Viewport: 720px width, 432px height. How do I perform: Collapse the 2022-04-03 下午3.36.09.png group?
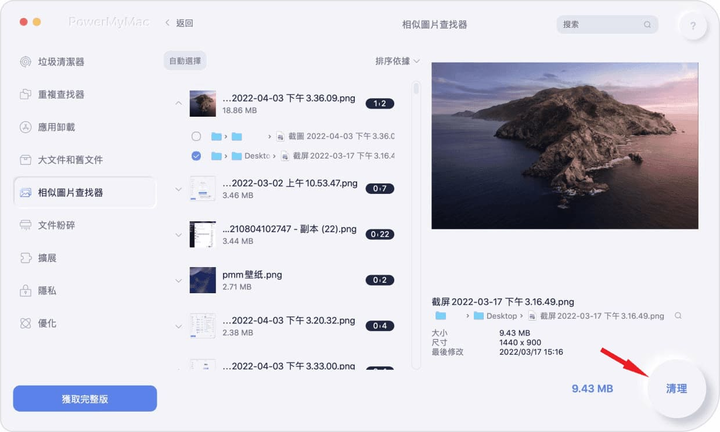pyautogui.click(x=178, y=103)
